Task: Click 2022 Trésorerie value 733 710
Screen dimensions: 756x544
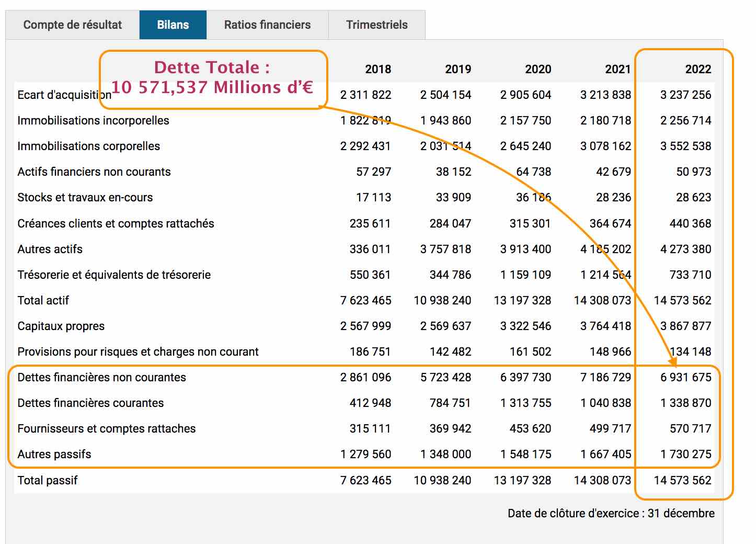Action: pos(690,275)
